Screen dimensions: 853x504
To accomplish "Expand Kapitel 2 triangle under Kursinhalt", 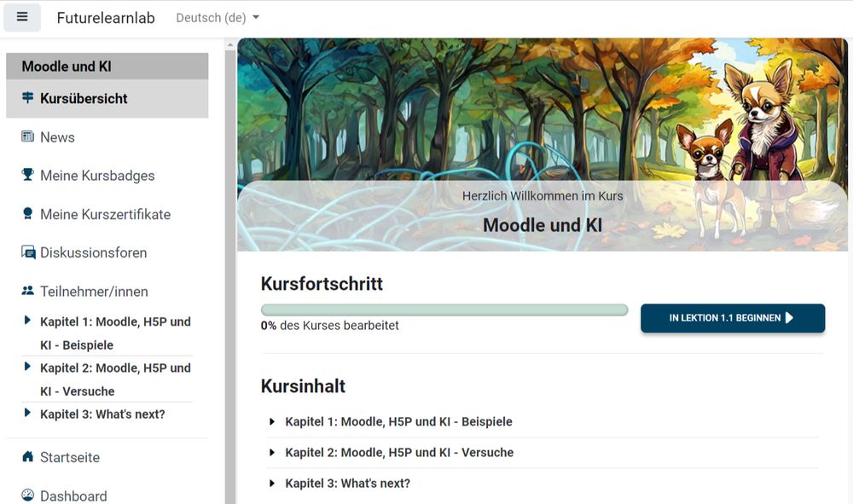I will [x=272, y=452].
